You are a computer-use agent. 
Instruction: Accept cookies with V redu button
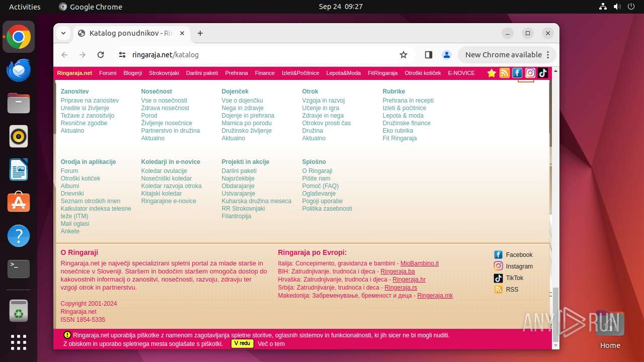point(242,343)
